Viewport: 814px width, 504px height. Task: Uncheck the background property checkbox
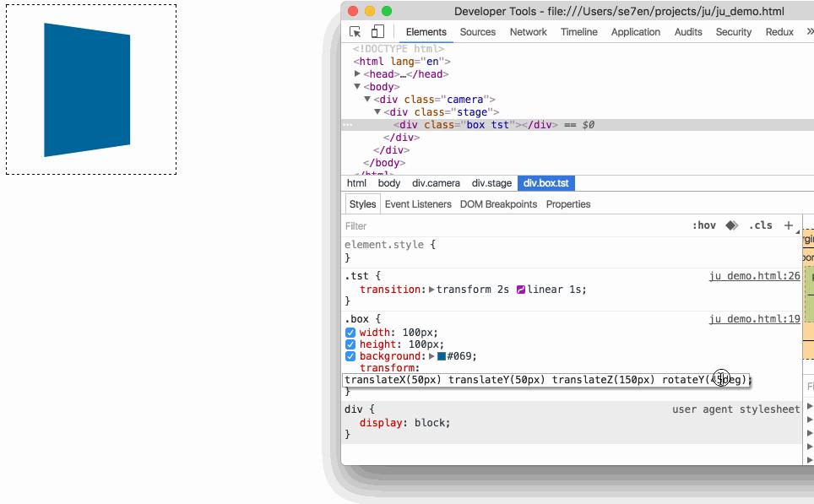(x=350, y=355)
